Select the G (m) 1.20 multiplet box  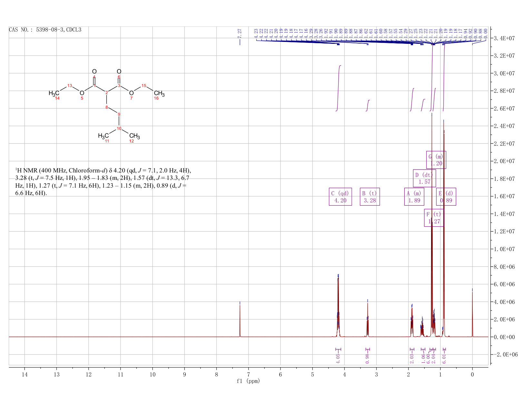pyautogui.click(x=436, y=160)
